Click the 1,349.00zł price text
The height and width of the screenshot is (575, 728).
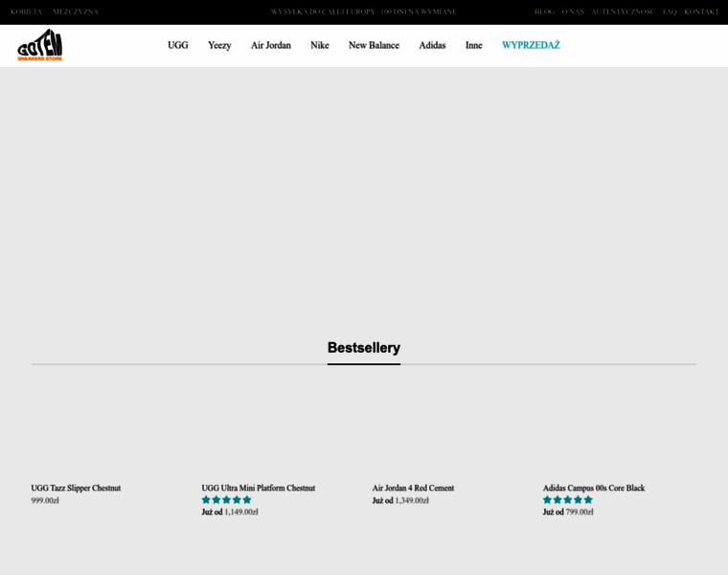(x=412, y=500)
